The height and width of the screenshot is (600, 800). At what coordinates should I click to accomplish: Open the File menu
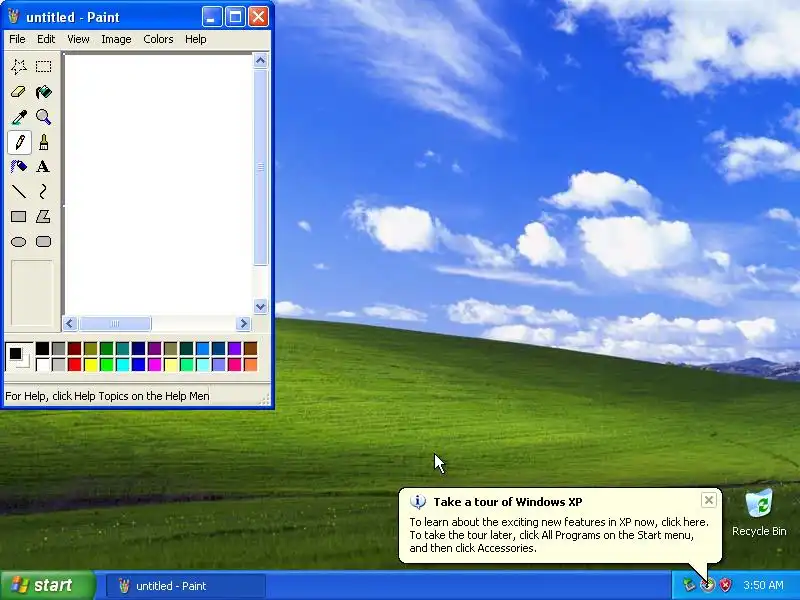click(x=17, y=39)
